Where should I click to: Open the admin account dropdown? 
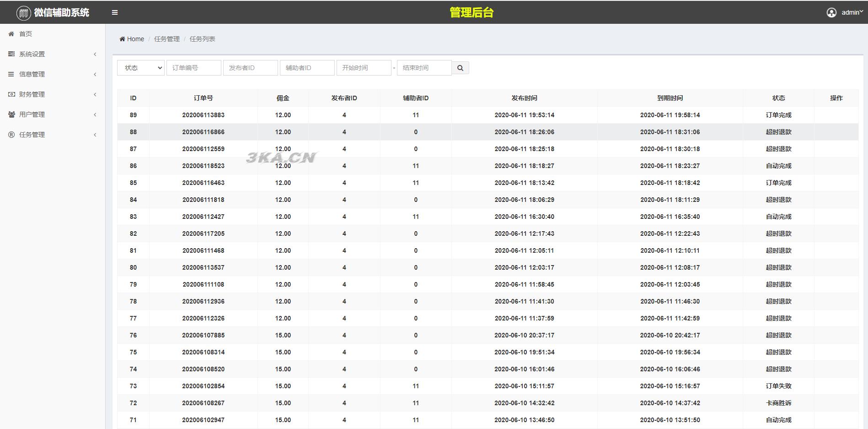click(x=852, y=12)
